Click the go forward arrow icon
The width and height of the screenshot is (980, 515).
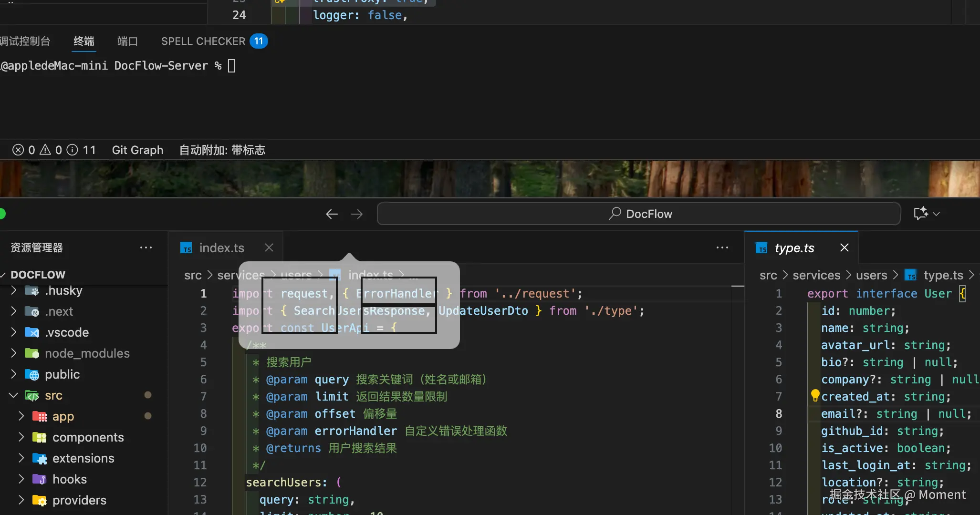pyautogui.click(x=357, y=214)
